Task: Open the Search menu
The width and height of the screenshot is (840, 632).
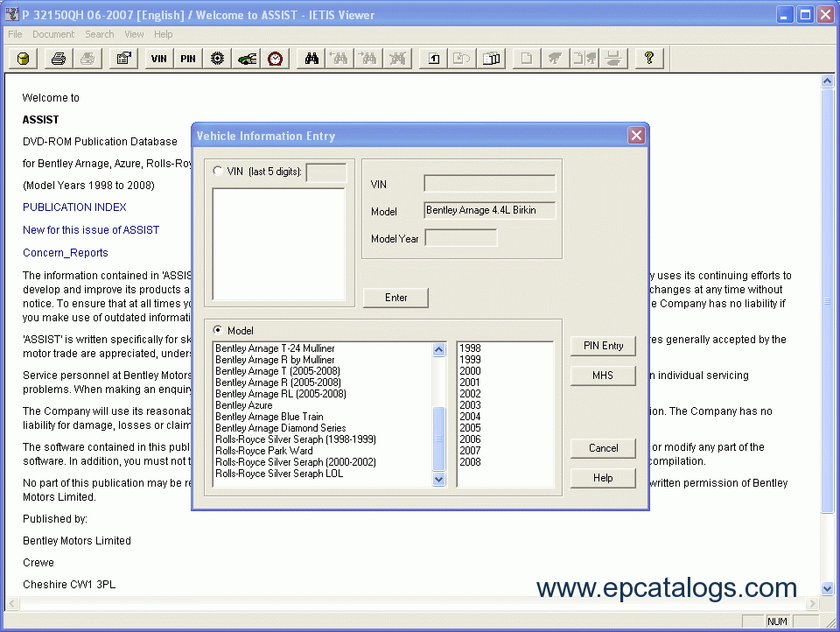Action: coord(100,34)
